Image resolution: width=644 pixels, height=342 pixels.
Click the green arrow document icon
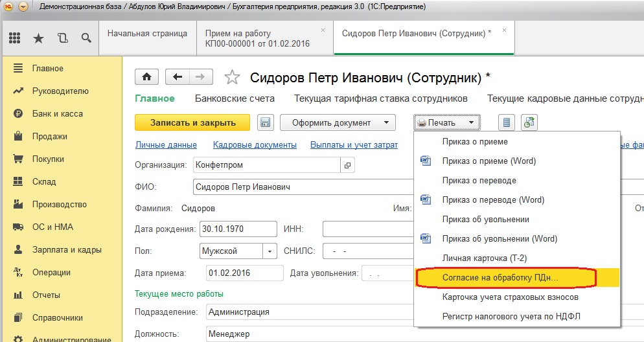(x=529, y=122)
